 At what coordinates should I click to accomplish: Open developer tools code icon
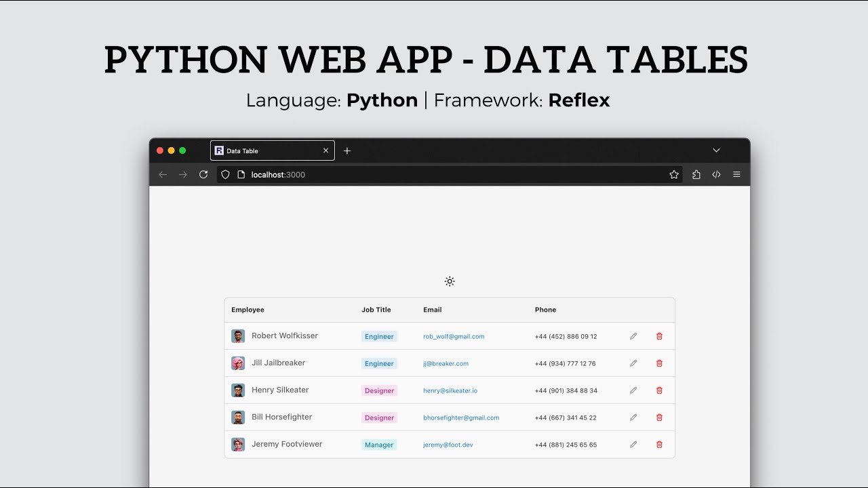click(x=716, y=175)
